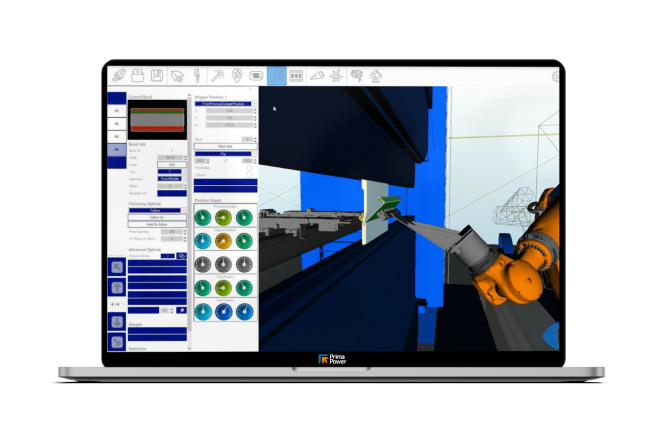Open the Alignment PunchMiddle dropdown
This screenshot has width=665, height=436.
[x=172, y=178]
